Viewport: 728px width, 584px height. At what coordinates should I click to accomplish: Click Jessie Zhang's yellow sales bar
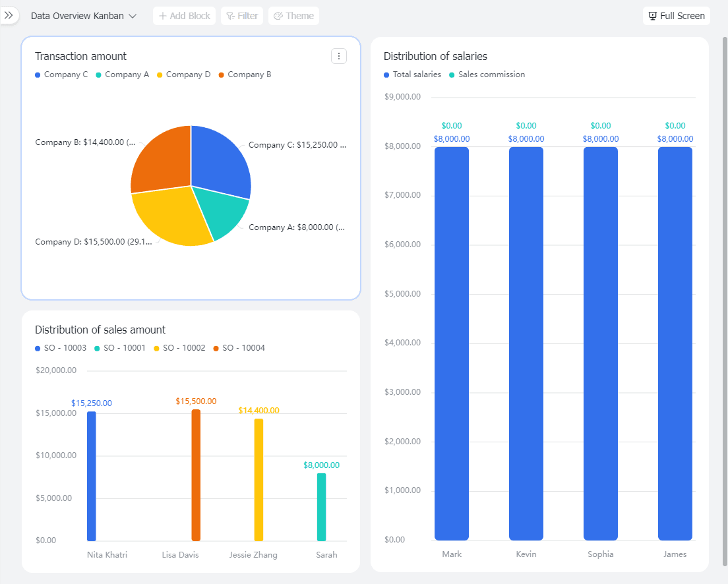258,480
